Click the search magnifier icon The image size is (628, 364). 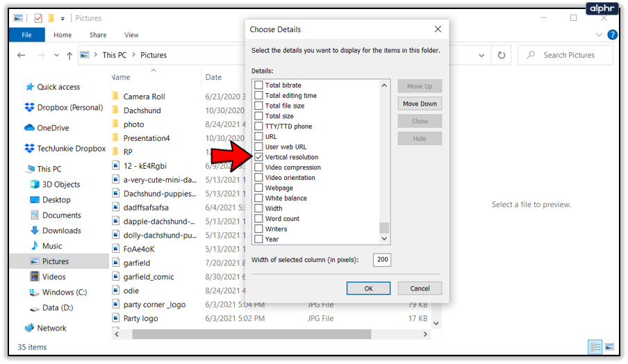coord(531,55)
